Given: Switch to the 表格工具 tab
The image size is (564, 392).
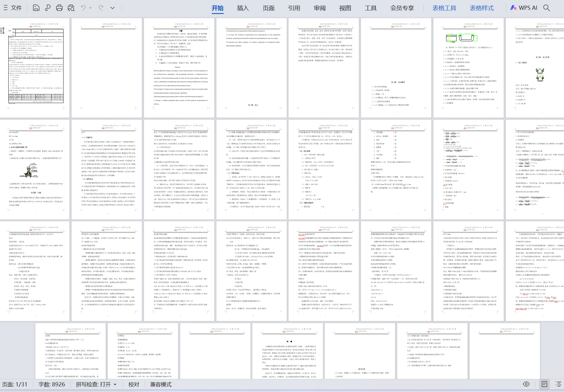Looking at the screenshot, I should tap(444, 8).
